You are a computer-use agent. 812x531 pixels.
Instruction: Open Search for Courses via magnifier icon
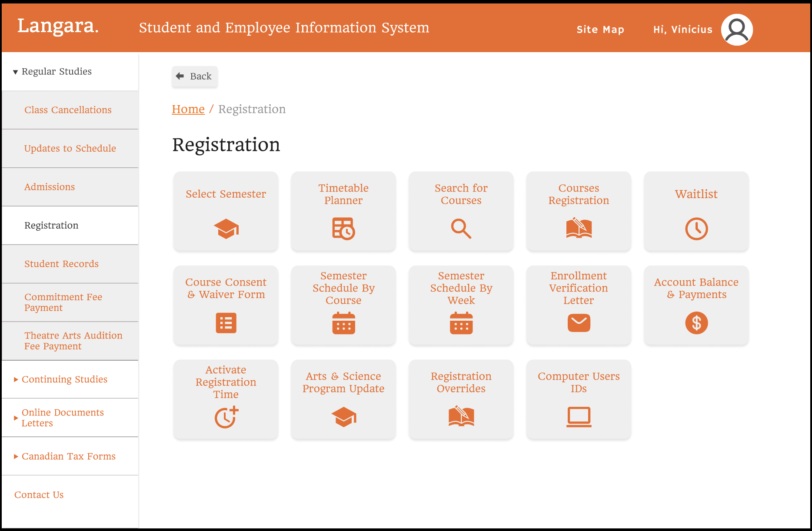461,229
